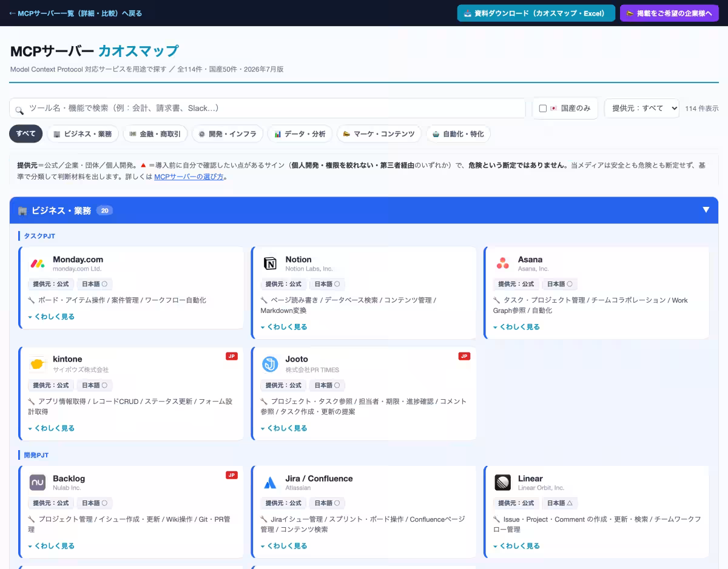Open the 提供元：すべて dropdown
Screen dimensions: 728x569
pos(642,108)
